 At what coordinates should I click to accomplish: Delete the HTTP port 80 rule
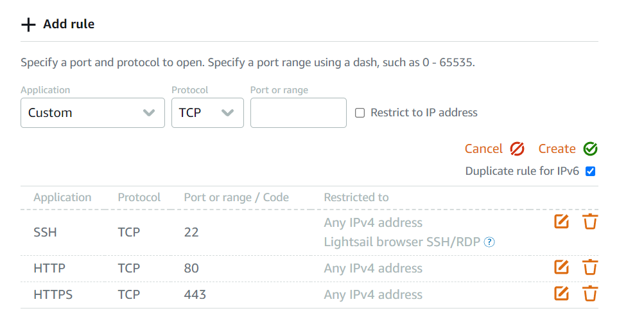pos(590,267)
